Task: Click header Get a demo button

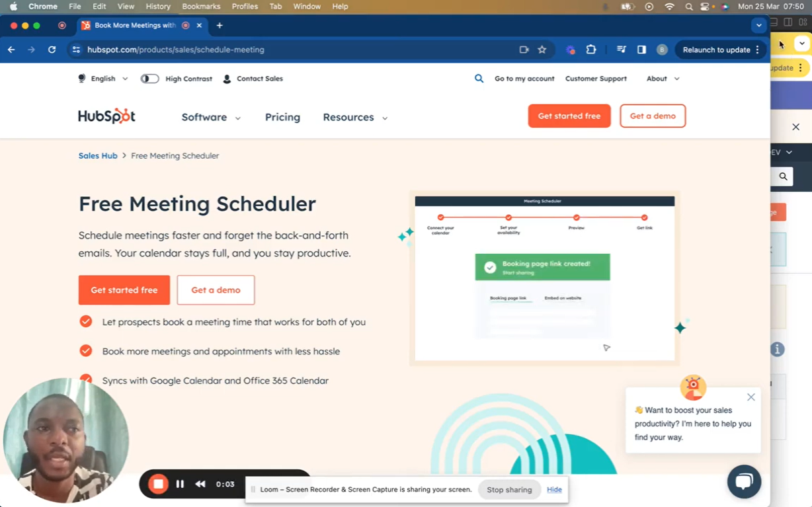Action: click(653, 116)
